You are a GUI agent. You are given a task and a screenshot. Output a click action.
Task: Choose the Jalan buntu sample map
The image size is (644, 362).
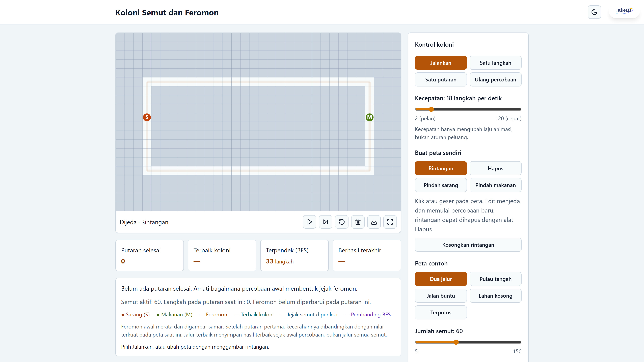(441, 296)
